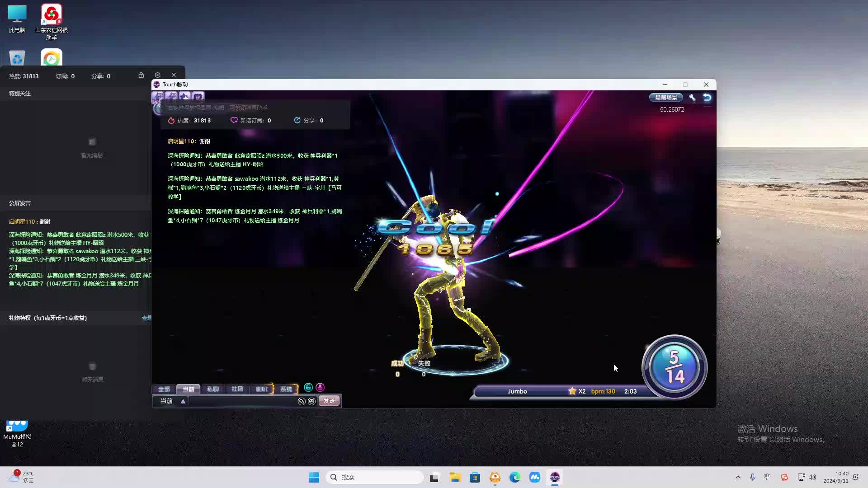Switch to the 全部 chat tab
The width and height of the screenshot is (868, 488).
coord(164,389)
